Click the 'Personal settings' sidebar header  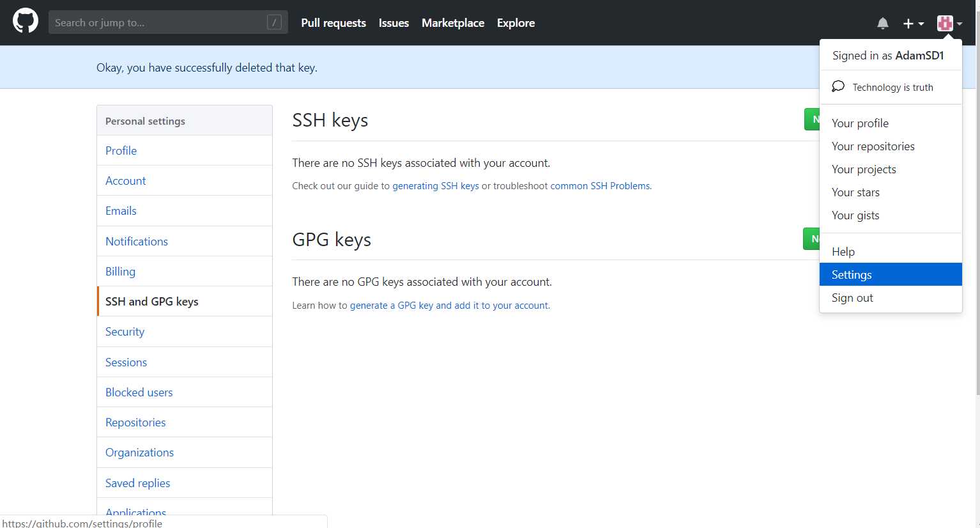(x=185, y=121)
